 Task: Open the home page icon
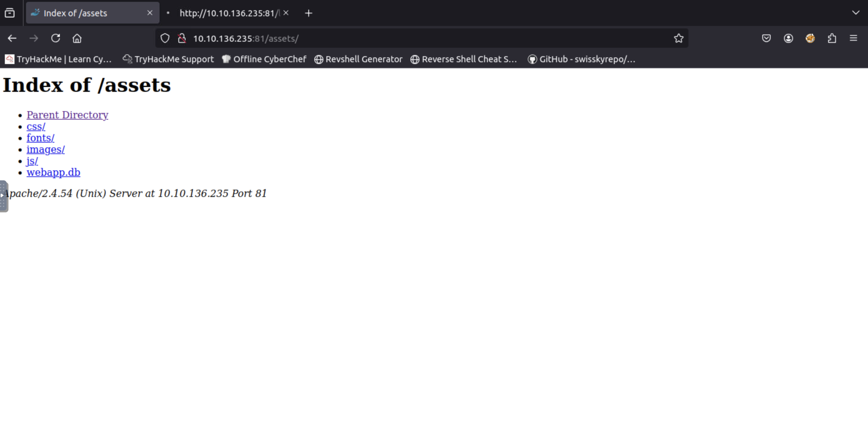[77, 38]
